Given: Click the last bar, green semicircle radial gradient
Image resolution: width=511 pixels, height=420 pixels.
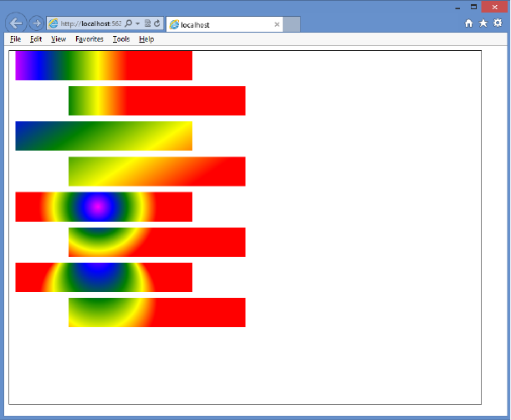Looking at the screenshot, I should pos(156,312).
